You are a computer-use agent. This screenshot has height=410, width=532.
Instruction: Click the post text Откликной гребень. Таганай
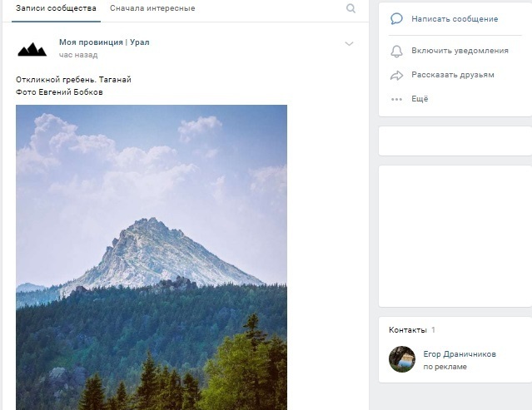pyautogui.click(x=73, y=80)
